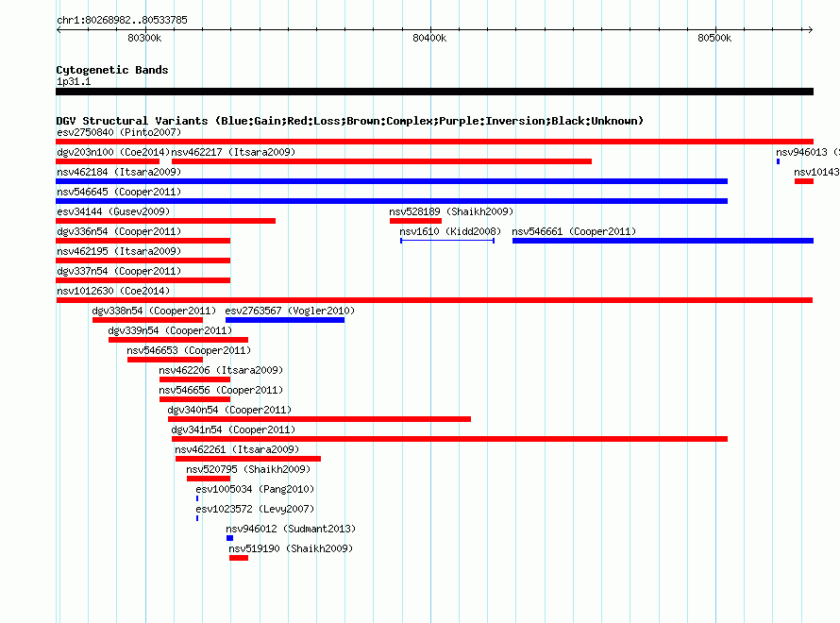The width and height of the screenshot is (840, 623).
Task: Select the blue gain bar of nsv462184
Action: [392, 181]
